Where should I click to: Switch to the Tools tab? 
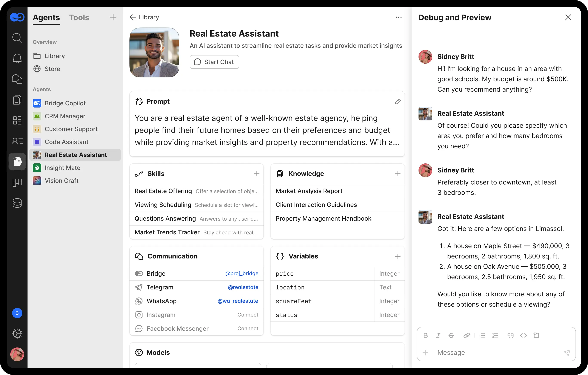[x=79, y=17]
